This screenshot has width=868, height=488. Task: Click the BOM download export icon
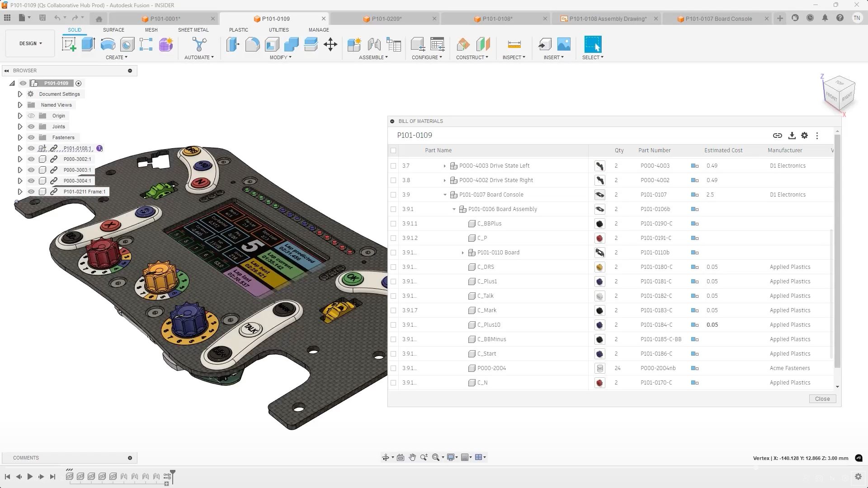tap(792, 136)
